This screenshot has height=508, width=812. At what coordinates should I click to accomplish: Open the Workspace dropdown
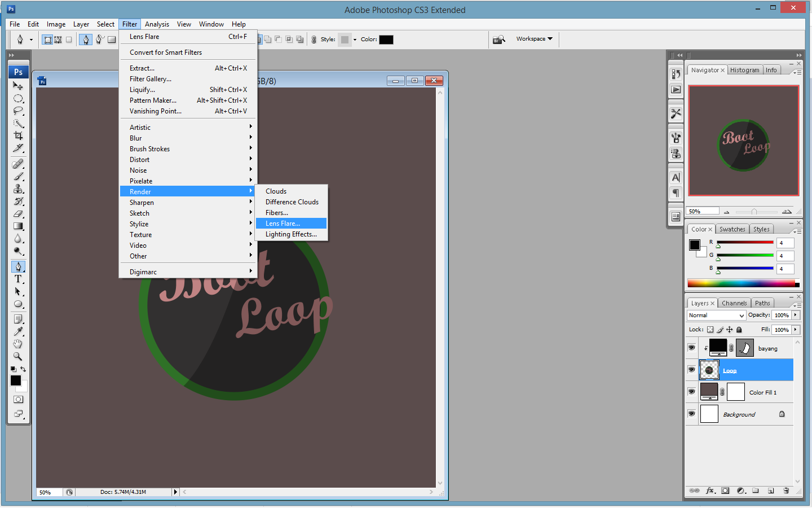click(532, 39)
